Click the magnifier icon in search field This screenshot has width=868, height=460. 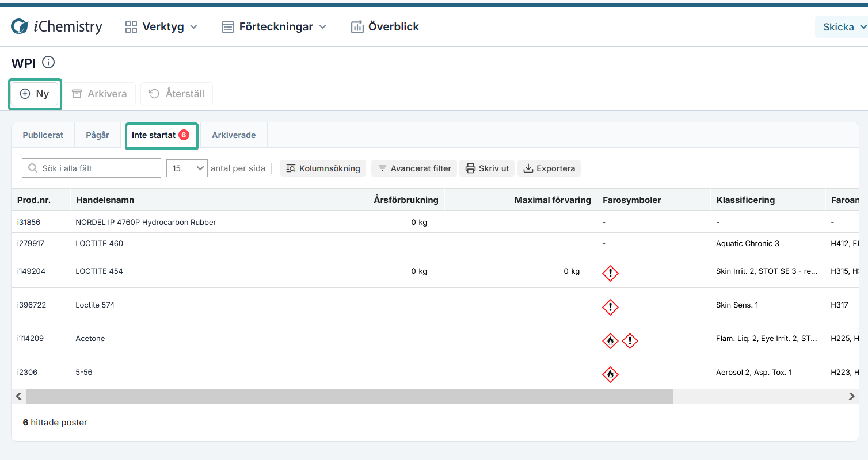(x=32, y=168)
